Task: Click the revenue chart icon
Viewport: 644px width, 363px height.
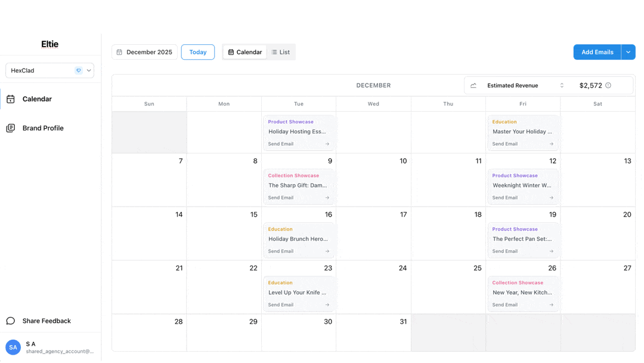Action: pyautogui.click(x=473, y=85)
